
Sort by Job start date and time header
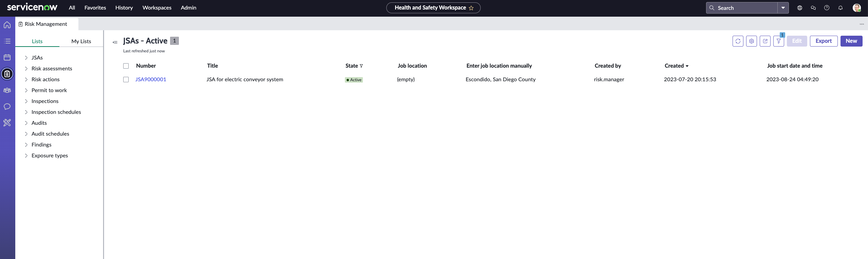click(795, 66)
